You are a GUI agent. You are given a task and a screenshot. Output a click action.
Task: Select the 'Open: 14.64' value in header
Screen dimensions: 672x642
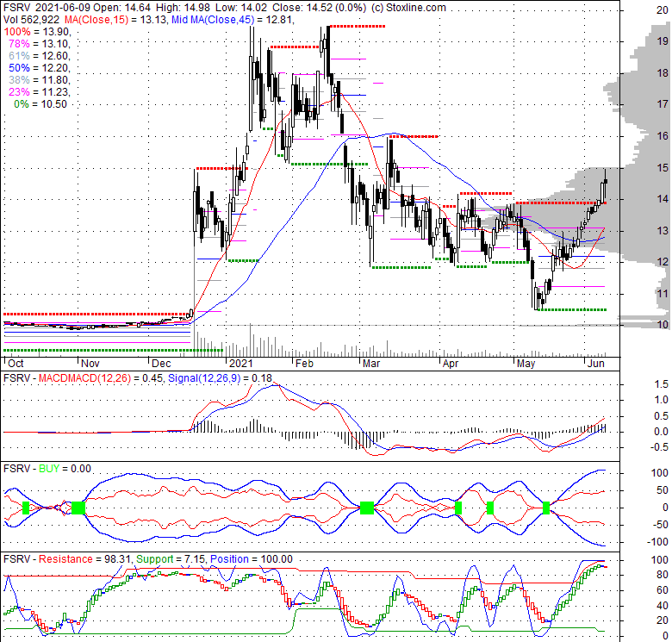pos(123,7)
